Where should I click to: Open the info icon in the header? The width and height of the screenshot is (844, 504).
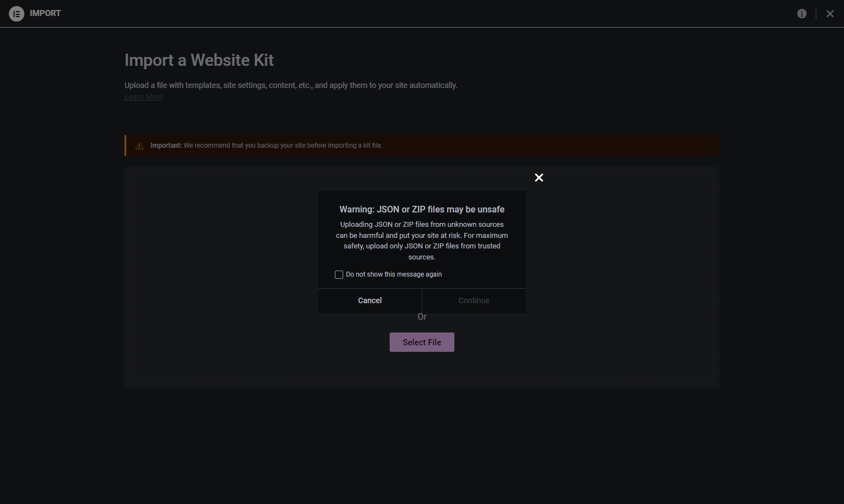click(802, 14)
